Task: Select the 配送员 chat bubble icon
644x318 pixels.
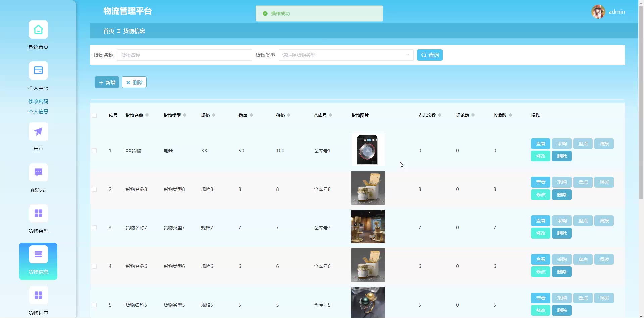Action: [x=38, y=173]
